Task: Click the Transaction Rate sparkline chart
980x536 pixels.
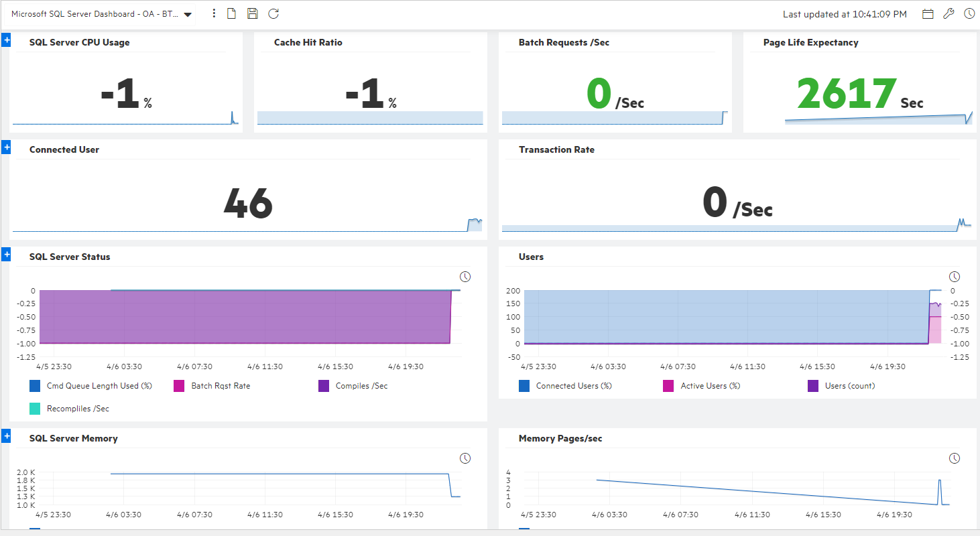Action: click(x=737, y=225)
